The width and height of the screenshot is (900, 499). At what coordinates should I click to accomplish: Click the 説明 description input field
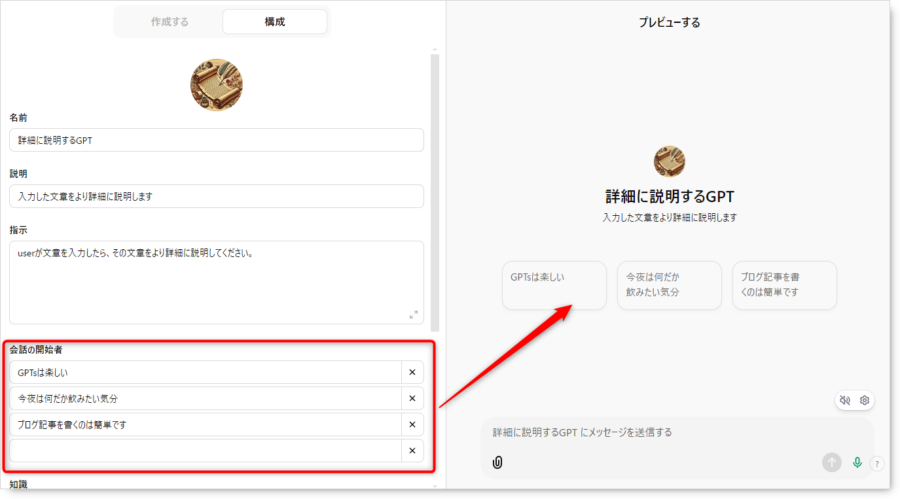coord(216,196)
